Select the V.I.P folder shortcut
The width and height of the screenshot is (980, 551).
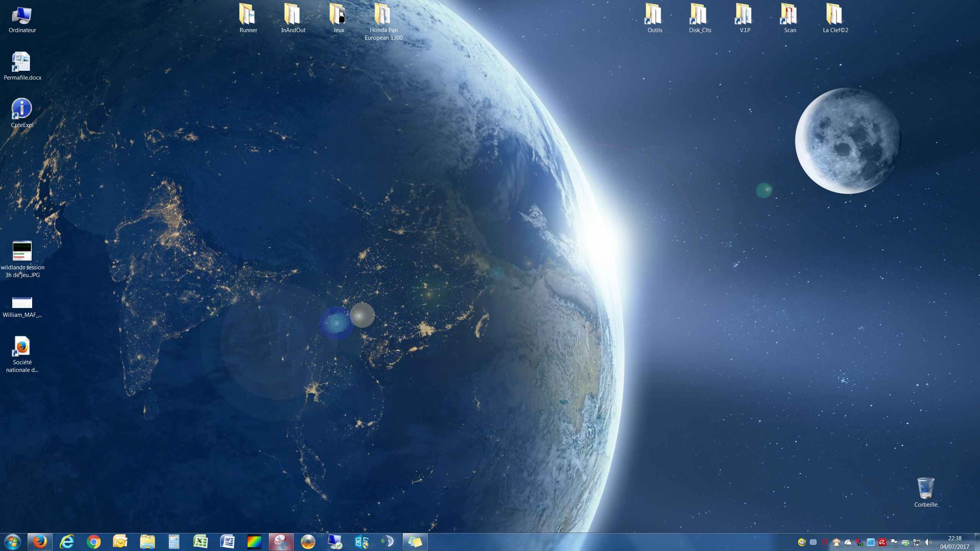click(745, 18)
